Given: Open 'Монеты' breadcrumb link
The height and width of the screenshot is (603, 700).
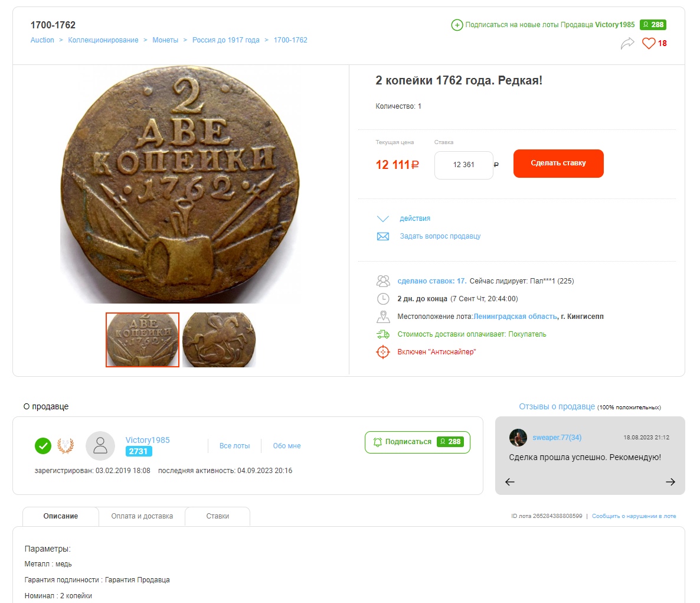Looking at the screenshot, I should [x=165, y=40].
